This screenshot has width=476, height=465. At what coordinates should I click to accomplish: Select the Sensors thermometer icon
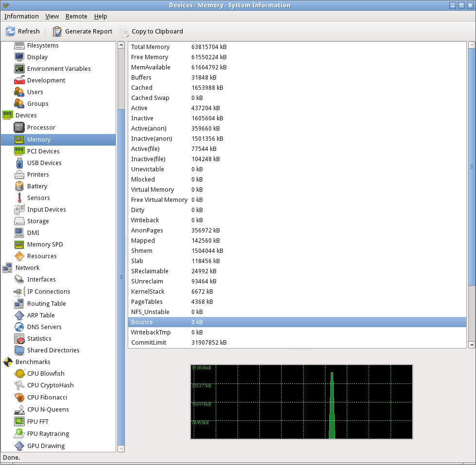coord(19,198)
